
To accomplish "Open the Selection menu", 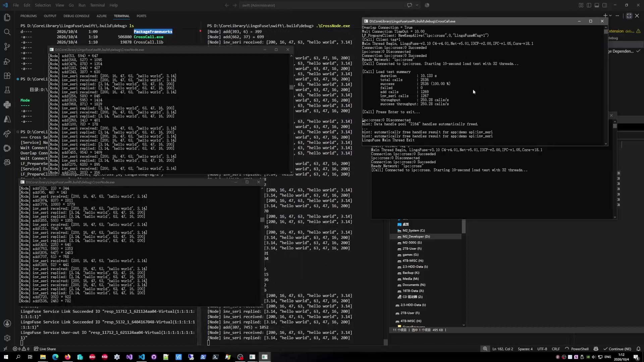I will [43, 5].
